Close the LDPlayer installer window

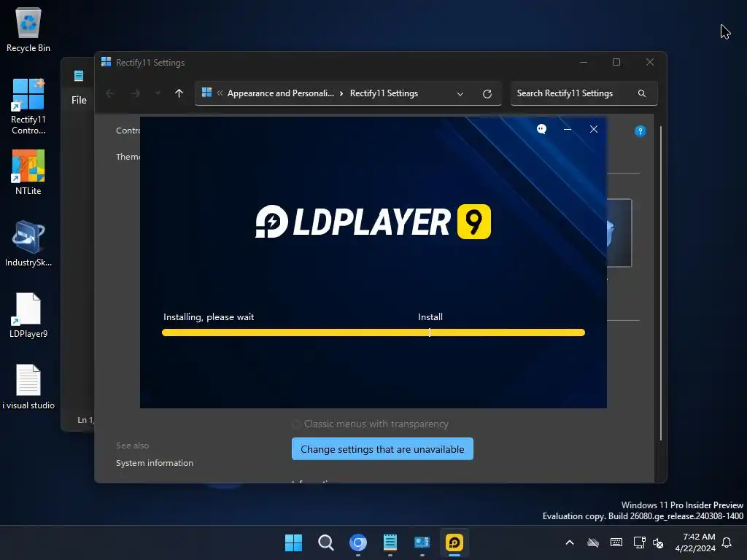[x=594, y=129]
